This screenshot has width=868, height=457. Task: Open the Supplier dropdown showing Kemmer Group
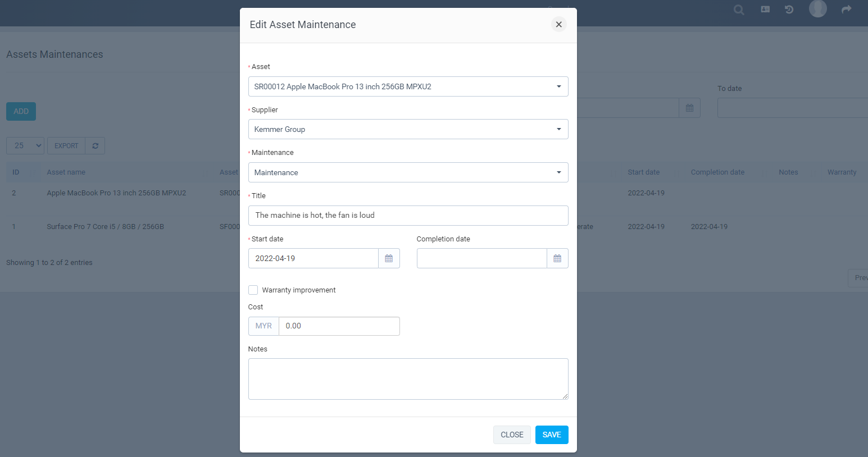408,129
